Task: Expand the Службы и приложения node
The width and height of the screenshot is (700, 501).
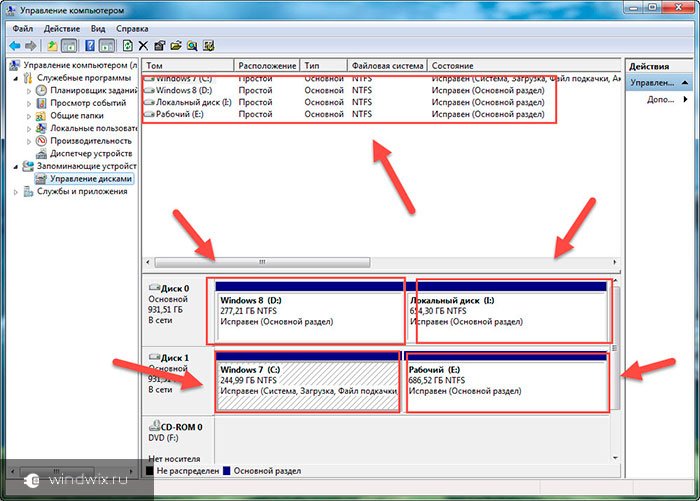Action: click(16, 192)
